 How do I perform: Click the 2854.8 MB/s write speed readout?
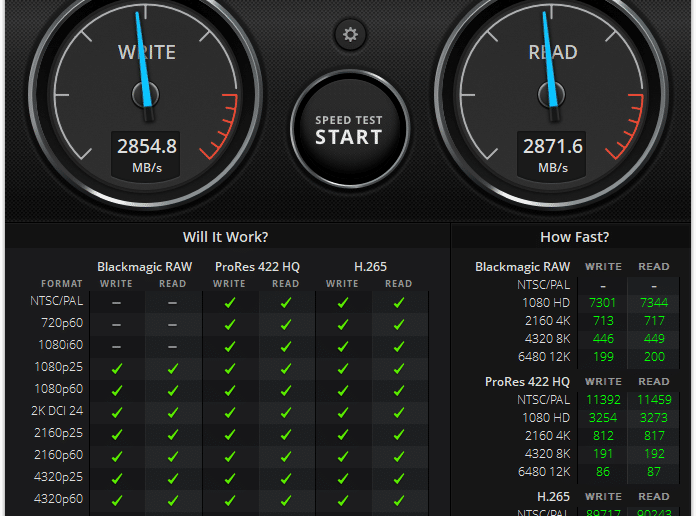coord(146,155)
